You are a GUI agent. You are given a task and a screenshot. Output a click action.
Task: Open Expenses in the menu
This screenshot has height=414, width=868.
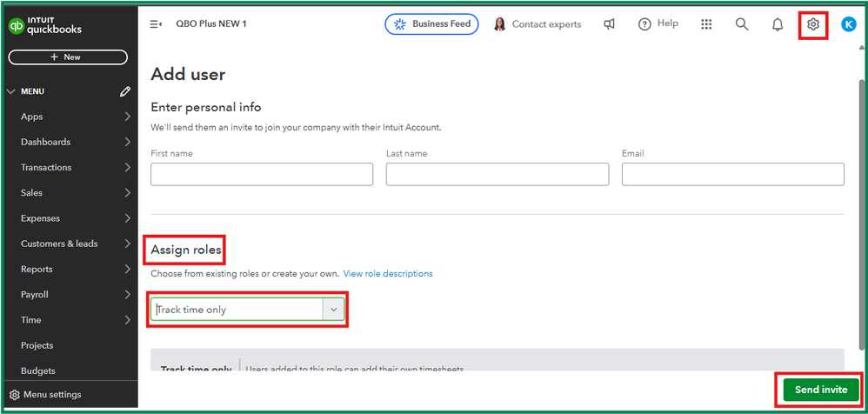point(40,218)
